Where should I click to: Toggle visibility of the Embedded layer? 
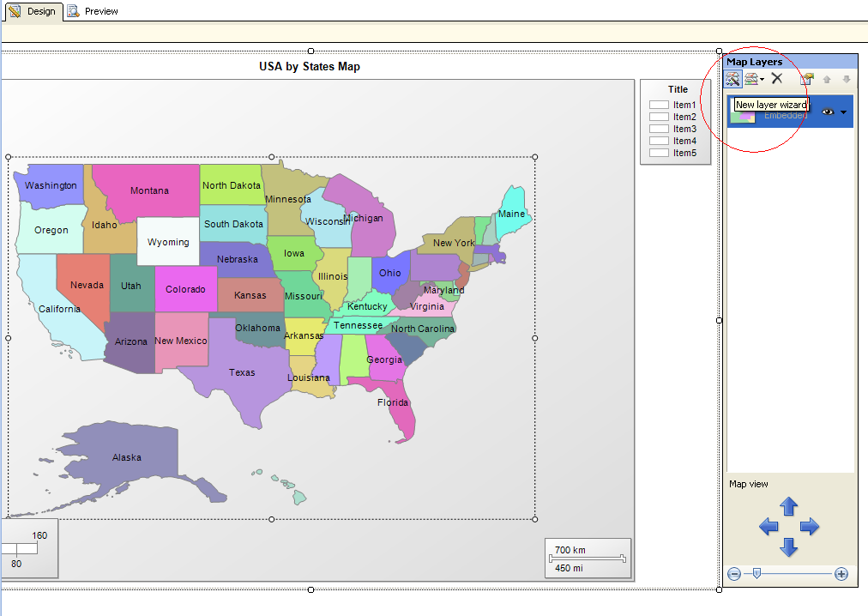tap(826, 112)
